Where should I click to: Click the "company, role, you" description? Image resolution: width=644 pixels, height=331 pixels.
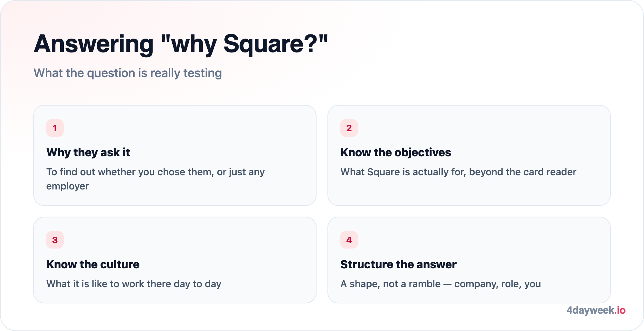[x=441, y=284]
